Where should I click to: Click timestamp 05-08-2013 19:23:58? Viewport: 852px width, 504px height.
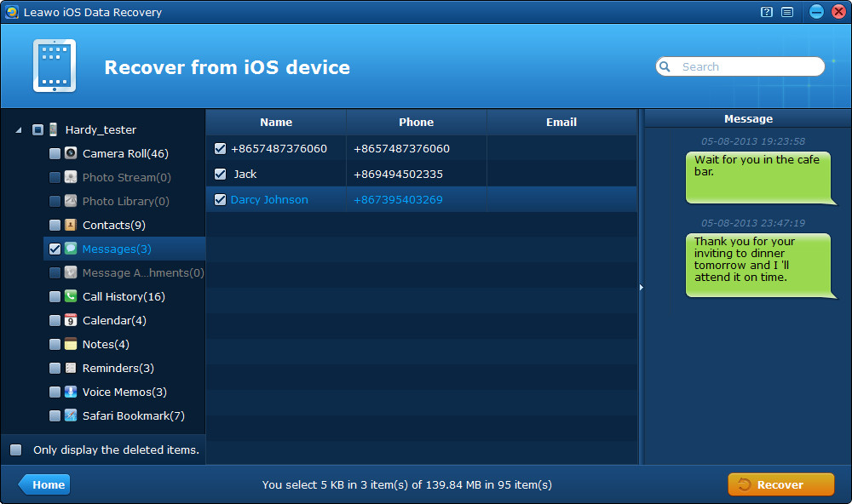coord(753,141)
